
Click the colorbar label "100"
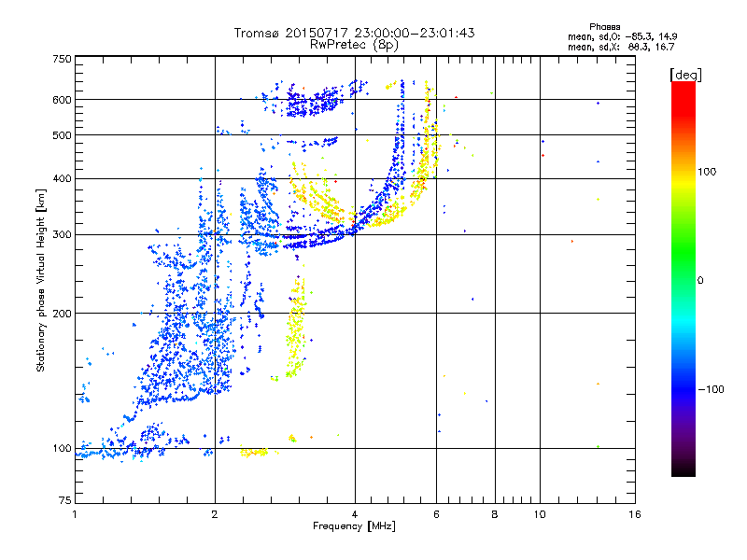707,172
